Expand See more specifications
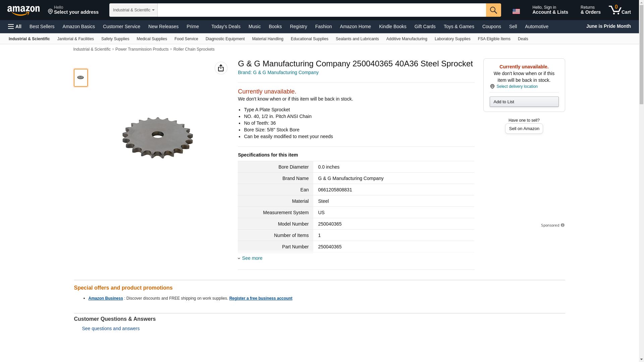644x362 pixels. pos(252,258)
